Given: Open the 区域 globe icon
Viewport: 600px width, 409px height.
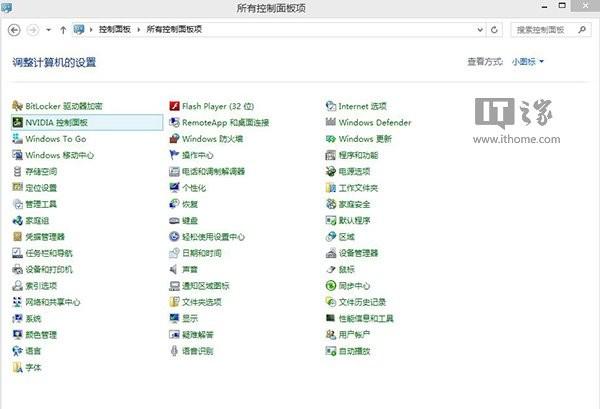Looking at the screenshot, I should pyautogui.click(x=331, y=237).
